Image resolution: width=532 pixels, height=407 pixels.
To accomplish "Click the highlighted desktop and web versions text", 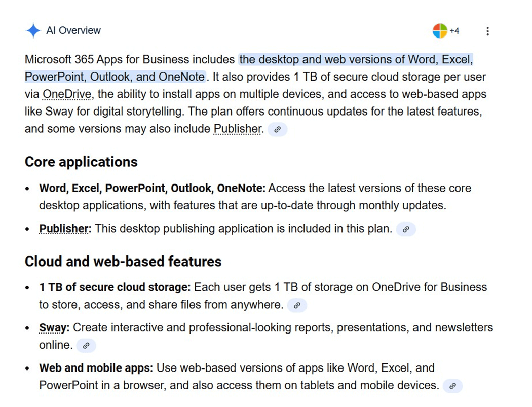I will 356,60.
